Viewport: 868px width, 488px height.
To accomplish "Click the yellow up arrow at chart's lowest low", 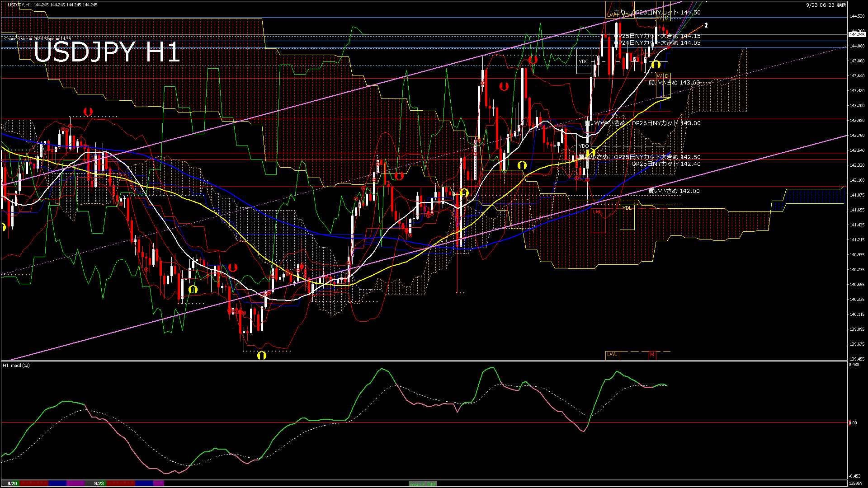I will coord(261,356).
